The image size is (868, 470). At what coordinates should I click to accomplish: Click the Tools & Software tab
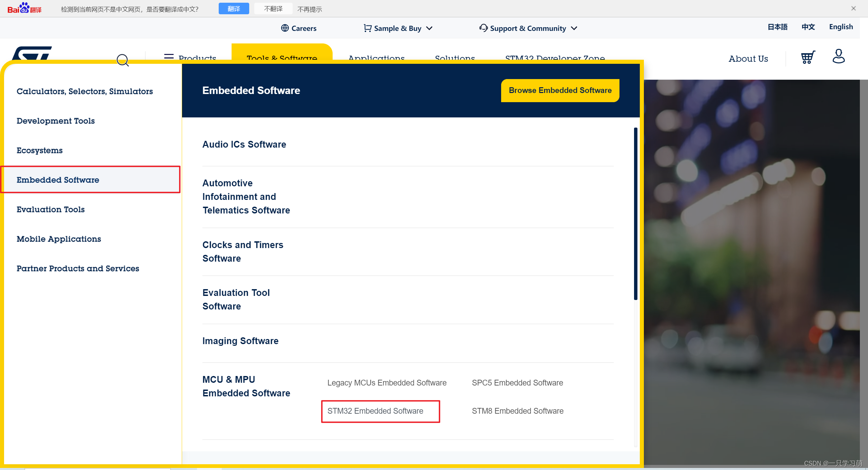(282, 57)
